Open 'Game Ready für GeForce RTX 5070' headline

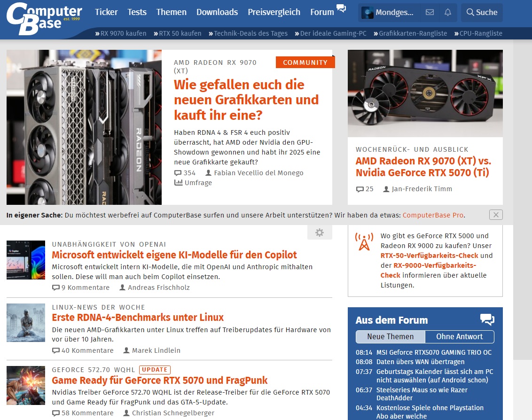click(159, 381)
